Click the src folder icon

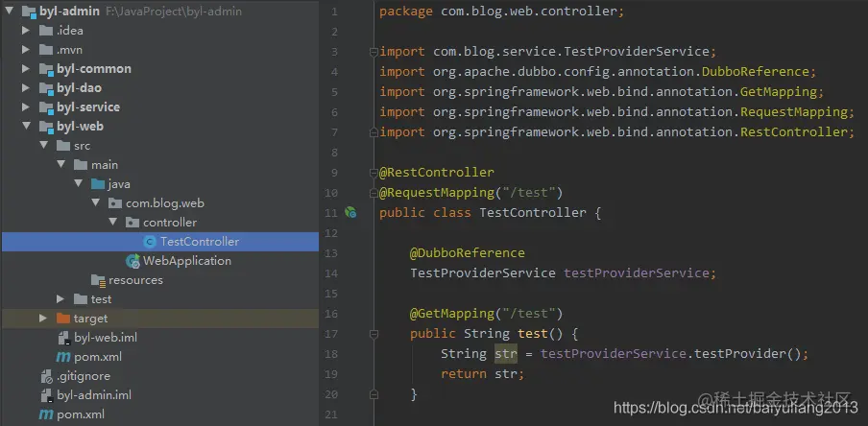(63, 146)
